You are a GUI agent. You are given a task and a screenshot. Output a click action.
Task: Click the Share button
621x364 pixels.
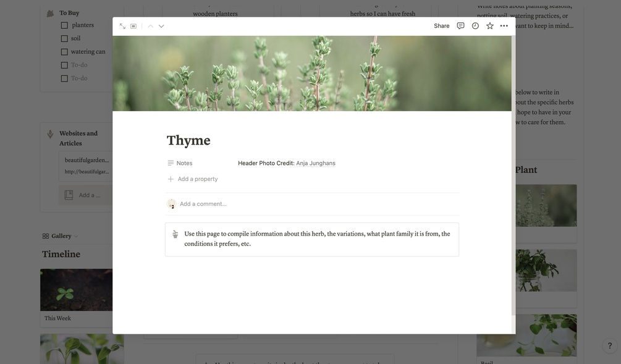click(442, 26)
